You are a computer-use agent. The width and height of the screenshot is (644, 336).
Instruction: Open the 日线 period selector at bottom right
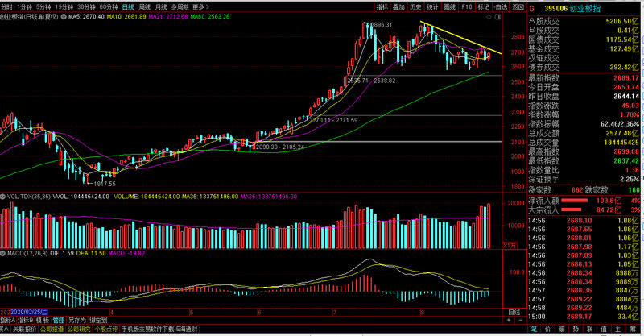[514, 313]
